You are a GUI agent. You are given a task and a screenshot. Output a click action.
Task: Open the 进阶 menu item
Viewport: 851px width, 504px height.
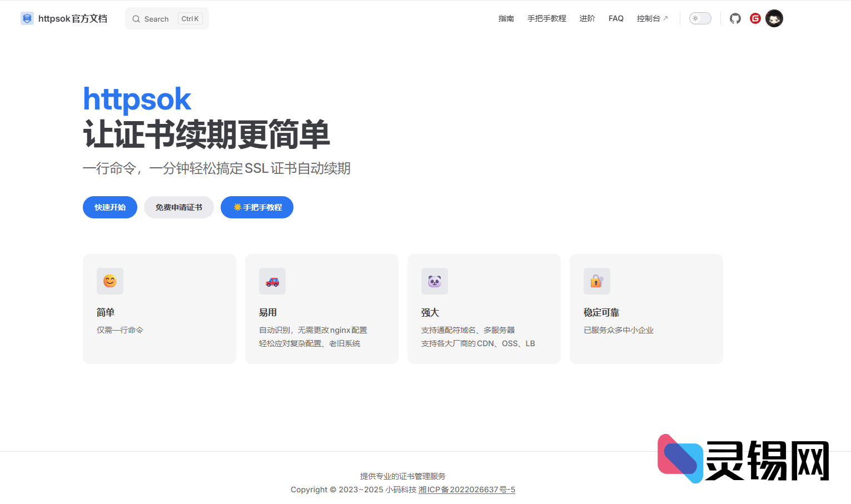click(x=587, y=18)
